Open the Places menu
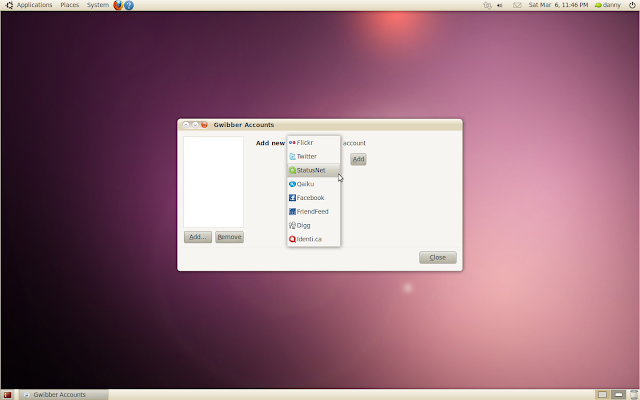The image size is (640, 400). tap(70, 5)
